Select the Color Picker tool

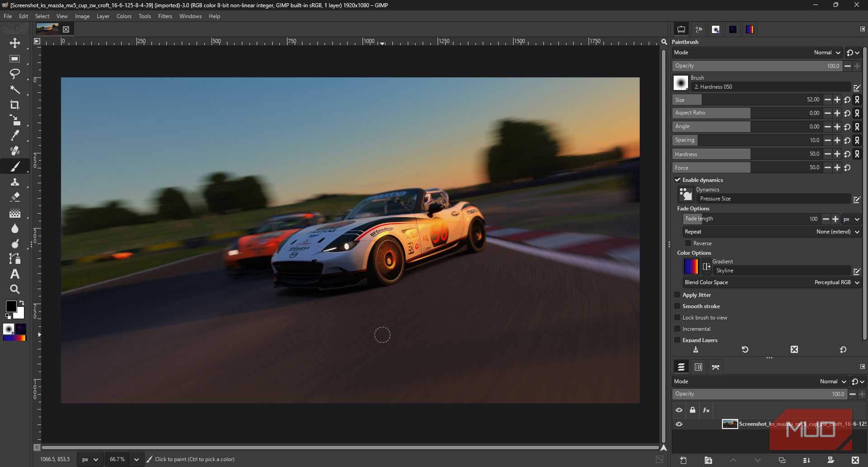tap(15, 135)
